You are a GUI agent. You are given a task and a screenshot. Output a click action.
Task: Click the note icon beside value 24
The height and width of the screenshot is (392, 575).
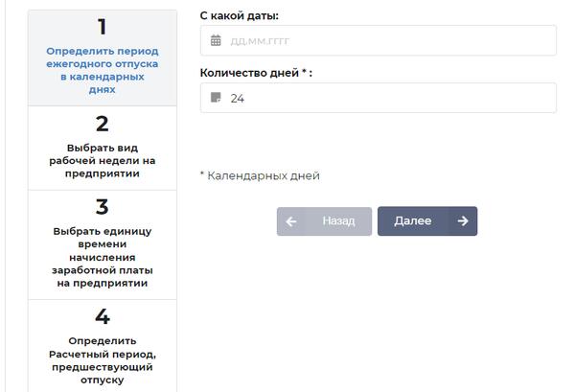pos(216,98)
